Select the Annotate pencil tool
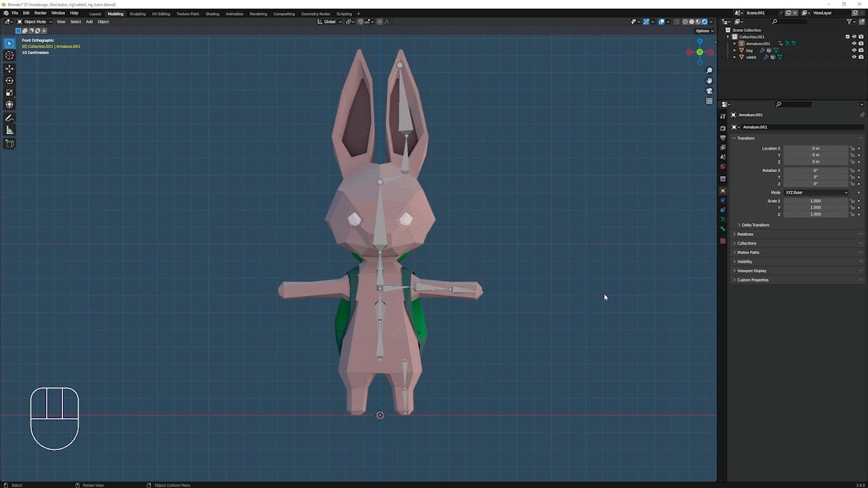Image resolution: width=868 pixels, height=488 pixels. point(9,118)
